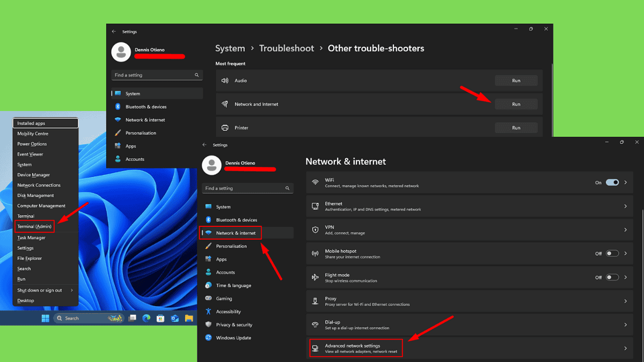The height and width of the screenshot is (362, 644).
Task: Expand the Proxy settings row
Action: 625,300
